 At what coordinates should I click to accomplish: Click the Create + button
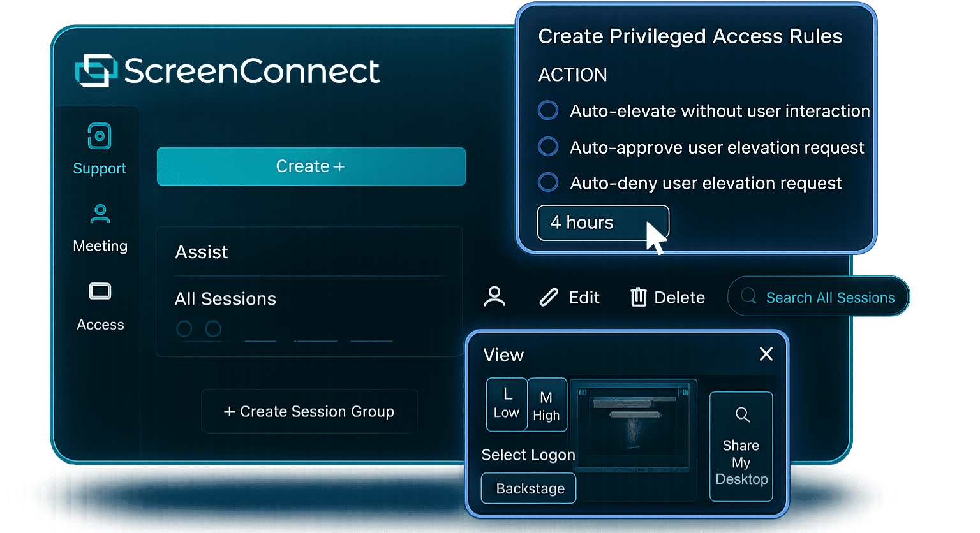311,166
